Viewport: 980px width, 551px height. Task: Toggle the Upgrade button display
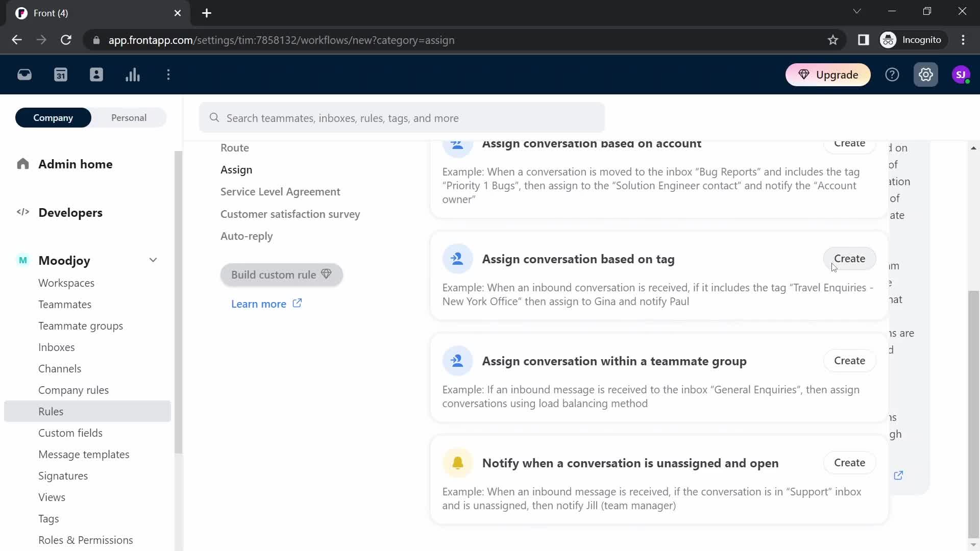click(x=829, y=74)
